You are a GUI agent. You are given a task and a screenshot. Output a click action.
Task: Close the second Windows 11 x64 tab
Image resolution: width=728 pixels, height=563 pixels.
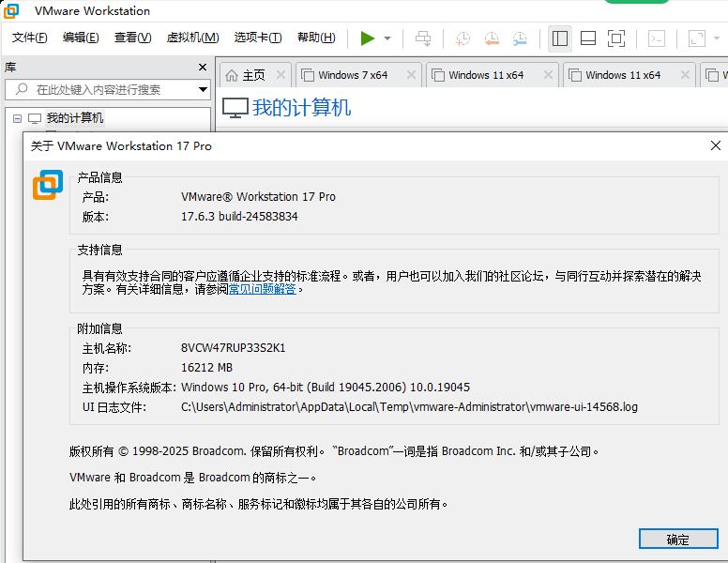tap(685, 74)
